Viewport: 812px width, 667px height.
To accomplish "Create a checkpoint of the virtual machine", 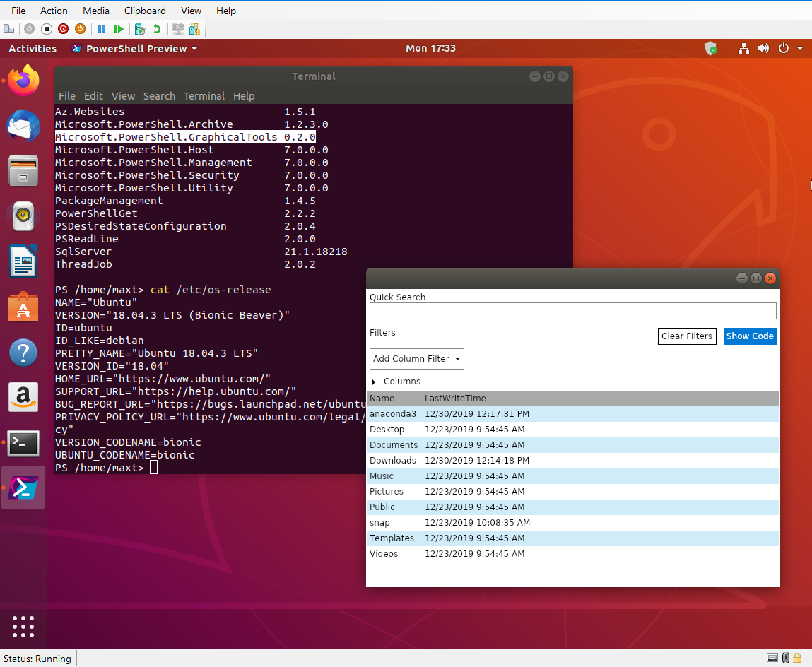I will click(139, 29).
